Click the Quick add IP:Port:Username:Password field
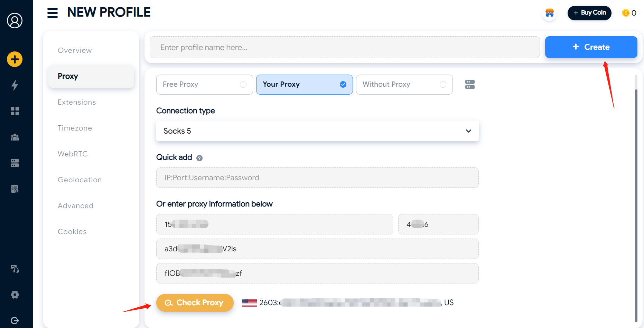This screenshot has height=328, width=644. [x=317, y=178]
